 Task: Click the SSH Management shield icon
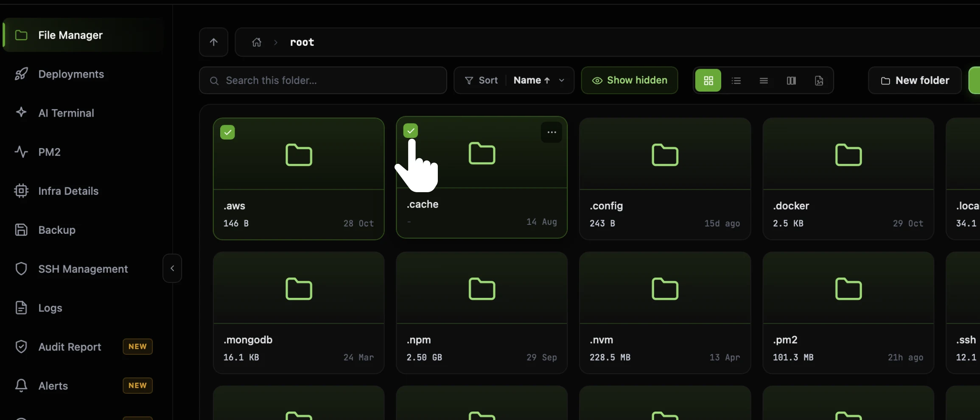point(21,269)
